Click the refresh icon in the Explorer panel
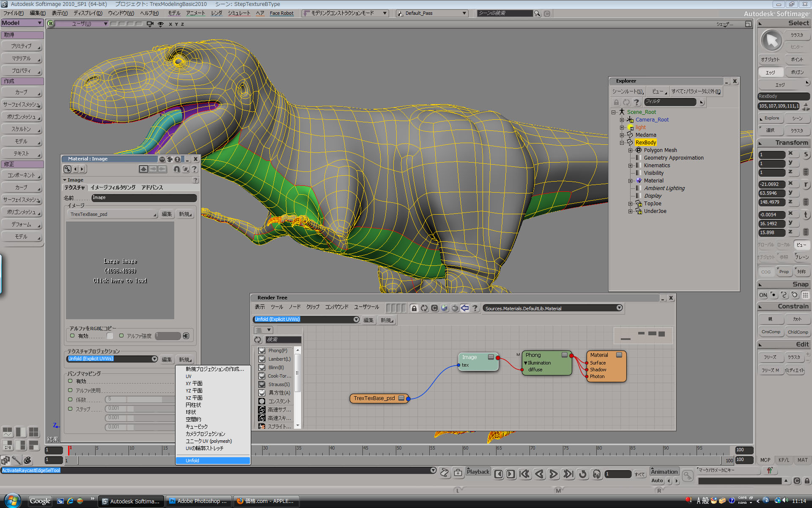This screenshot has height=508, width=812. [x=626, y=102]
